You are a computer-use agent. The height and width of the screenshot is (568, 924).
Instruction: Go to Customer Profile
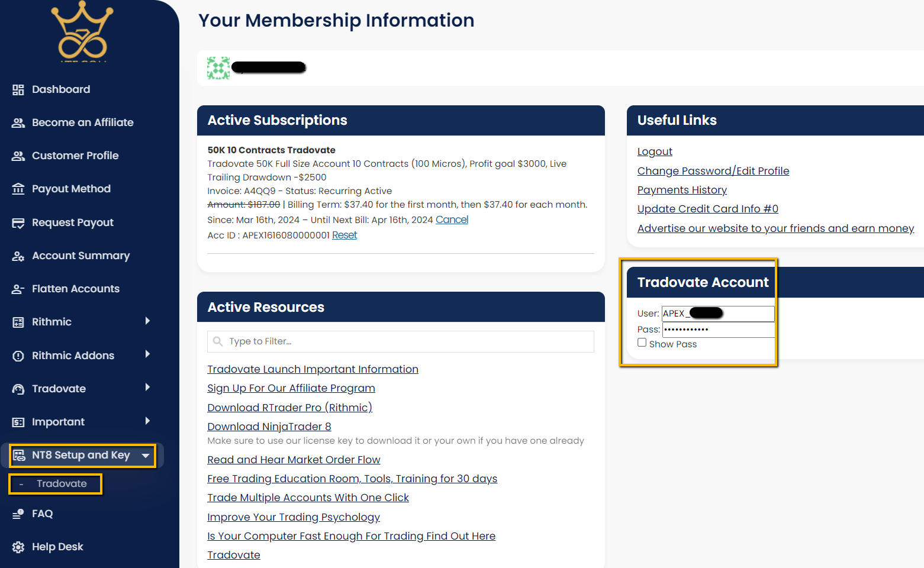pyautogui.click(x=75, y=156)
